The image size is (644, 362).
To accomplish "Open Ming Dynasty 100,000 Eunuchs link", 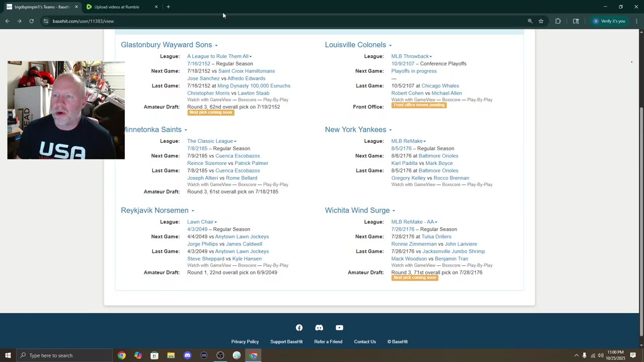I will point(254,86).
